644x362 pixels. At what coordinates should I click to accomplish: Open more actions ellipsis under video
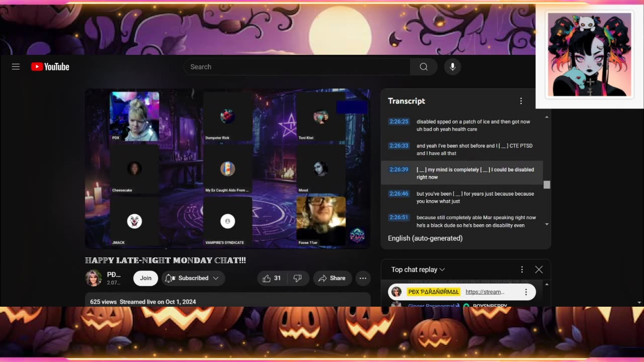point(363,278)
